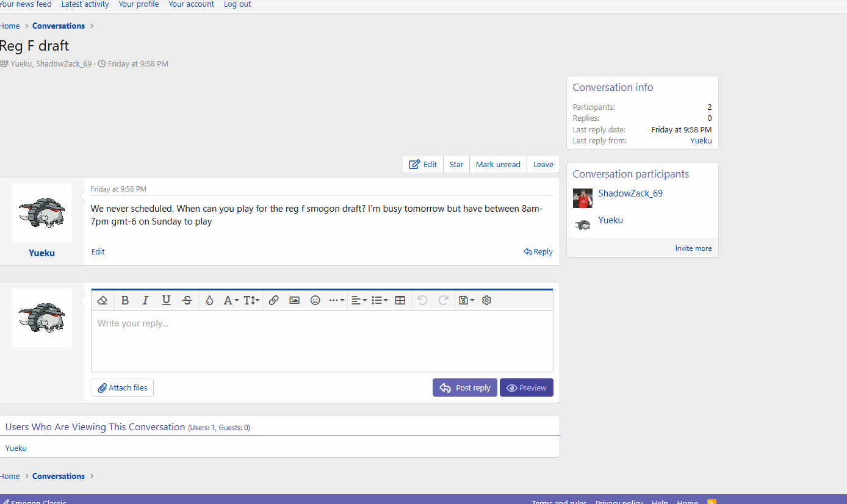The height and width of the screenshot is (504, 847).
Task: Open Your profile in top menu
Action: 139,4
